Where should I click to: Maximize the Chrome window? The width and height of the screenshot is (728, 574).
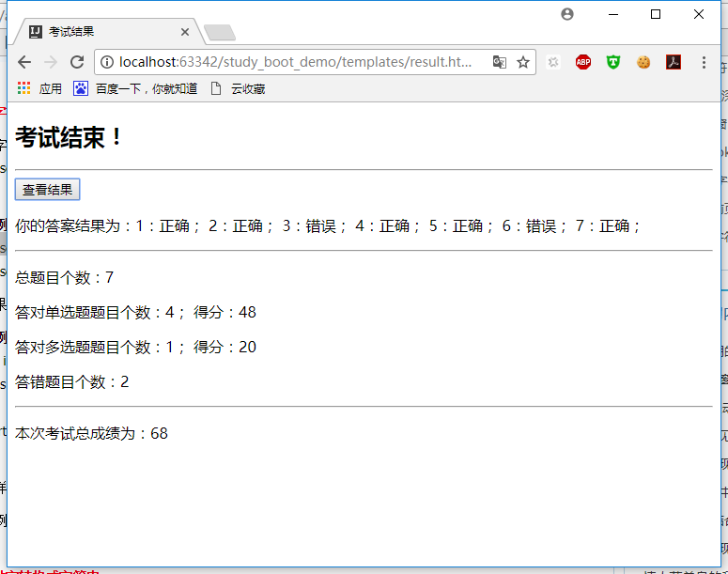[x=656, y=14]
